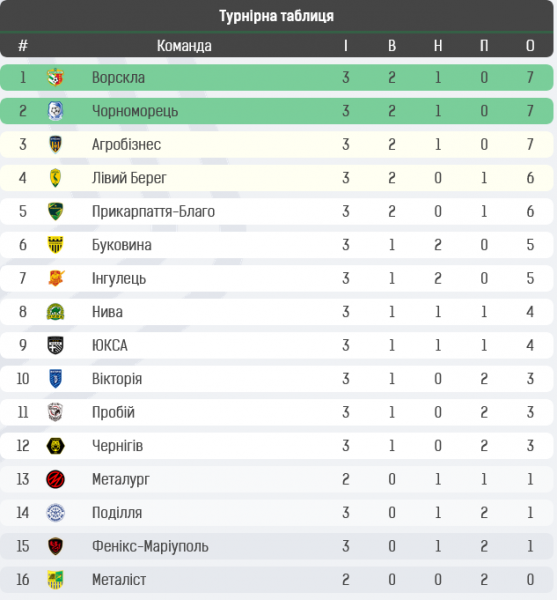Click the Ворскла team crest icon
The image size is (557, 600).
55,77
